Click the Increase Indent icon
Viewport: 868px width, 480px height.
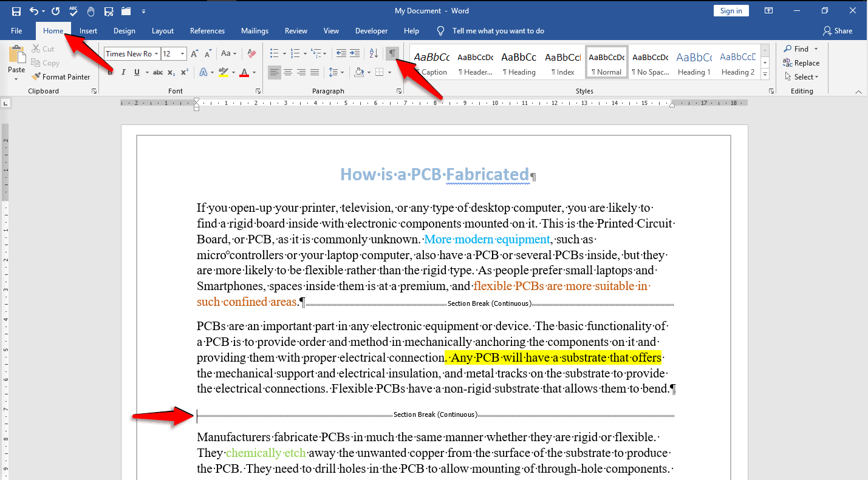pos(355,53)
